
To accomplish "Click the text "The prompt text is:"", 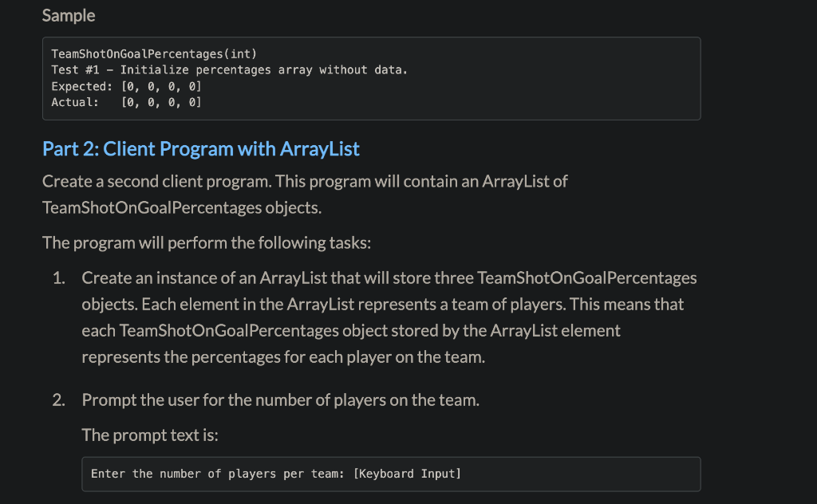I will [x=150, y=435].
